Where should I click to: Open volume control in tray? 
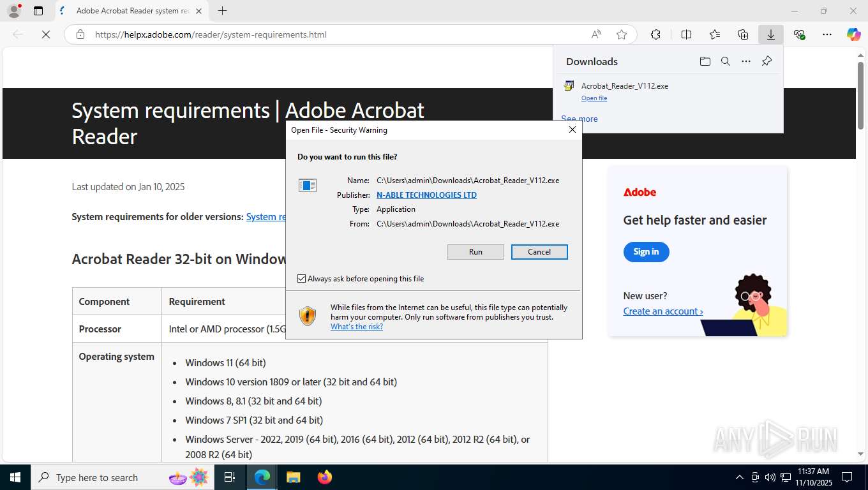coord(770,477)
